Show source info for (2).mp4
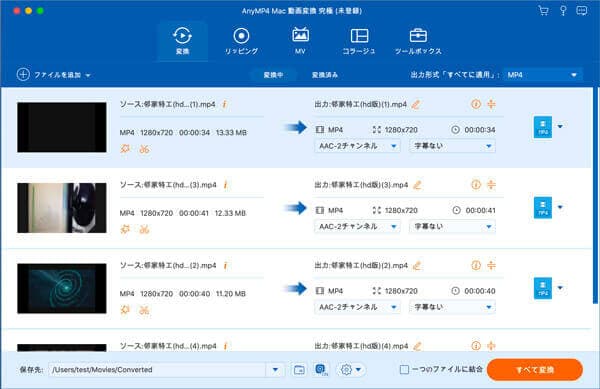Screen dimensions: 600x389 225,265
